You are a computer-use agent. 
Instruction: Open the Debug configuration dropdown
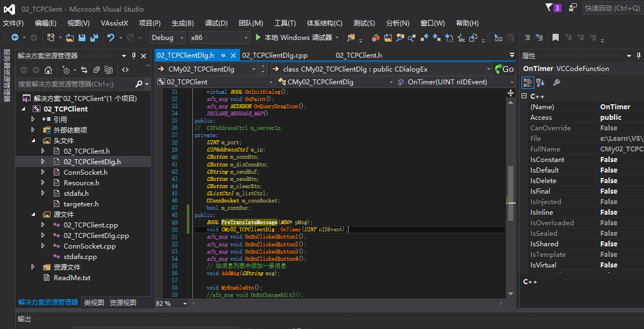tap(167, 37)
